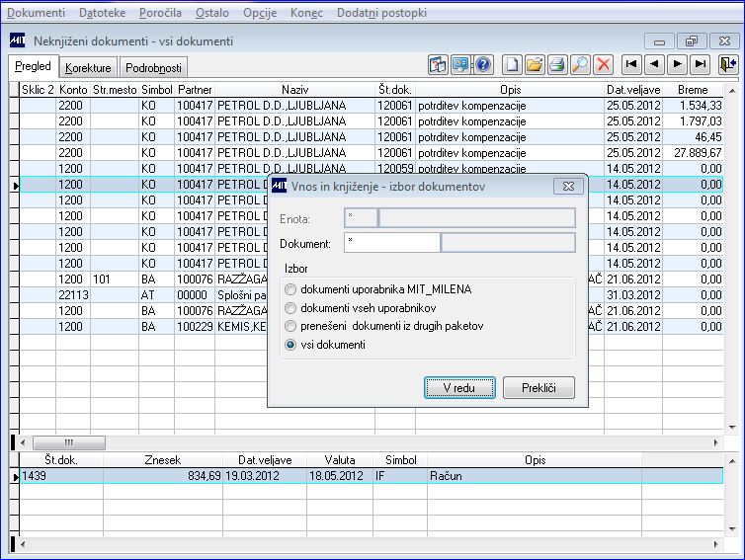Search using the magnifying glass icon
Image resolution: width=745 pixels, height=560 pixels.
pos(580,64)
